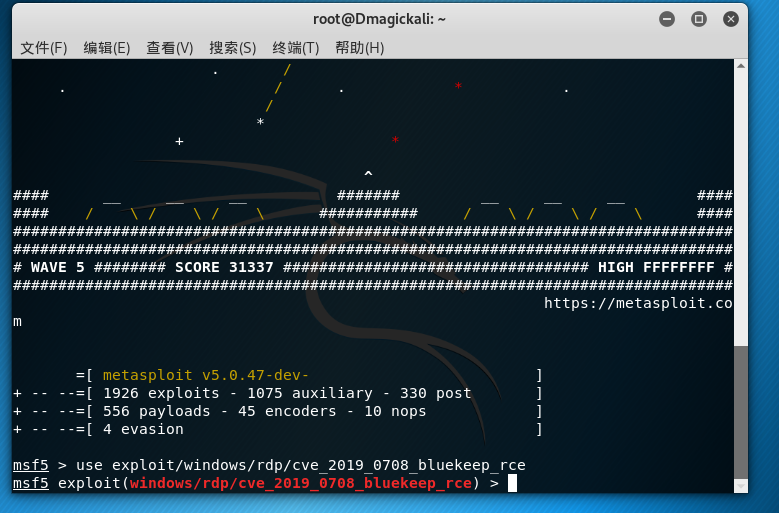Click the window title root@Dmagickali
The image size is (779, 513).
380,19
